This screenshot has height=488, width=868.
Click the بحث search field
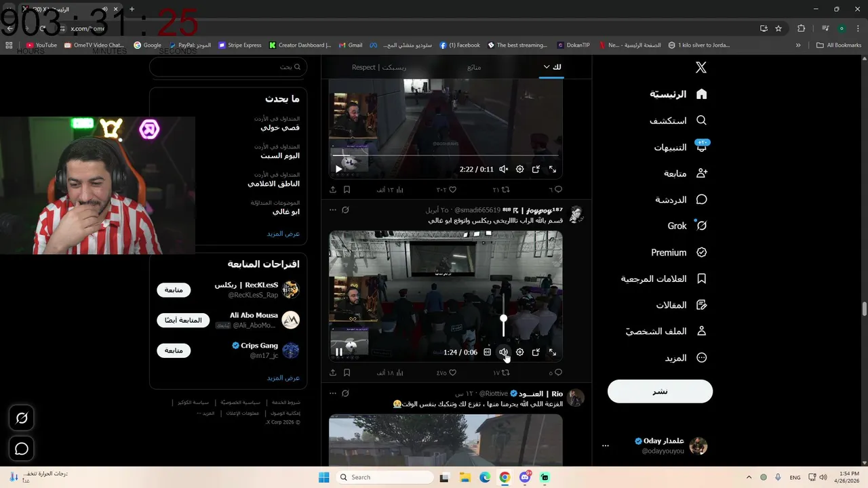[228, 67]
